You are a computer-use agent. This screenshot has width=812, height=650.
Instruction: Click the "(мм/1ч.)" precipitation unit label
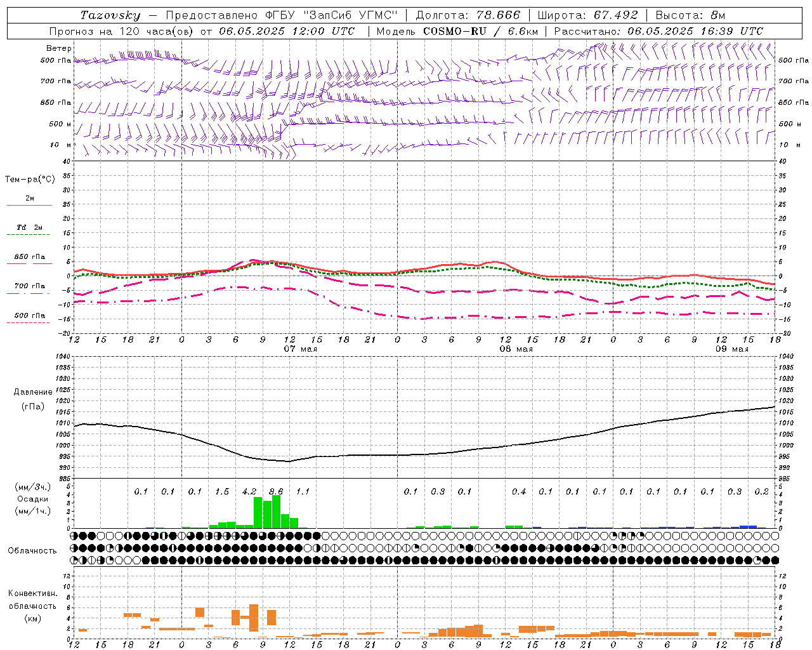[32, 511]
